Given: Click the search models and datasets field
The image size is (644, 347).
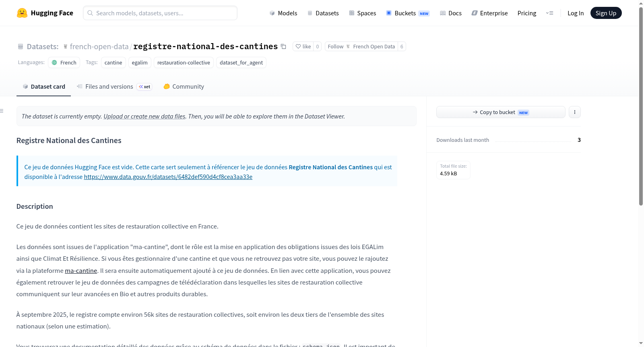Looking at the screenshot, I should pyautogui.click(x=160, y=13).
